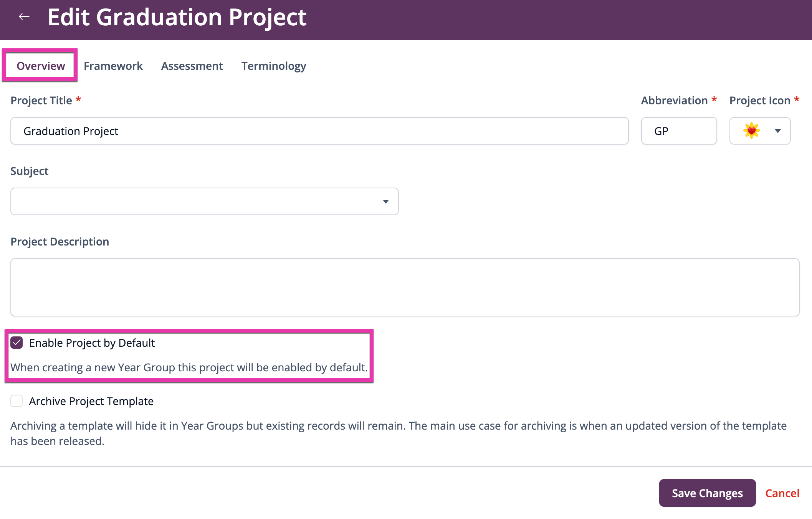Viewport: 812px width, 519px height.
Task: Click the red Cancel link
Action: click(782, 493)
